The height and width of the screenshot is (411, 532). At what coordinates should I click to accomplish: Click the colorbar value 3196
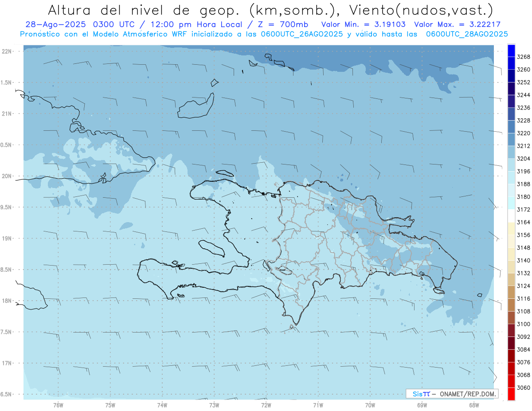pyautogui.click(x=523, y=171)
